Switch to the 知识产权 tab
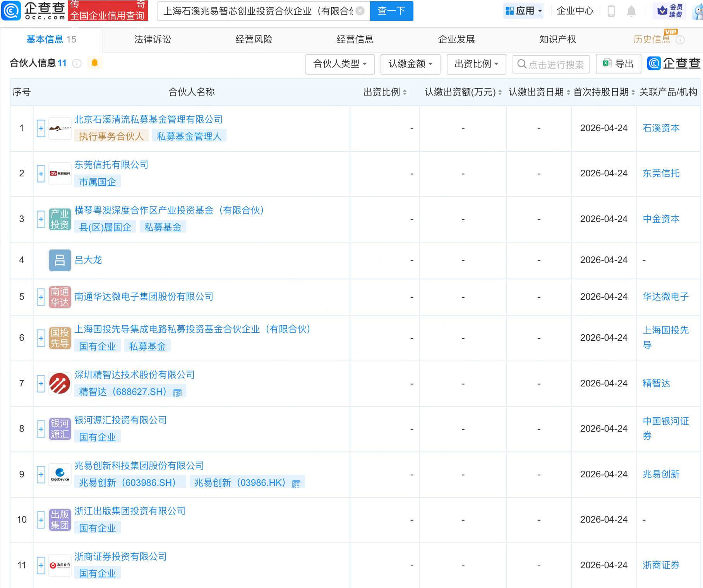 557,39
